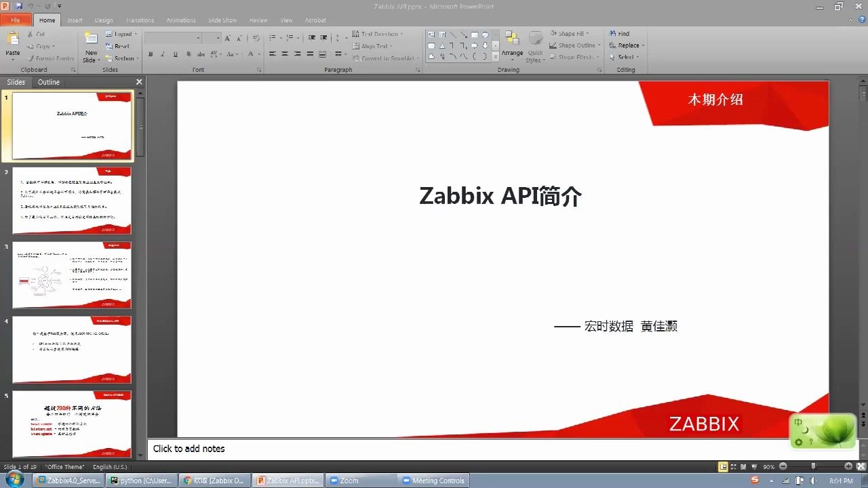Expand shapes gallery More button
The width and height of the screenshot is (868, 488).
coord(496,56)
